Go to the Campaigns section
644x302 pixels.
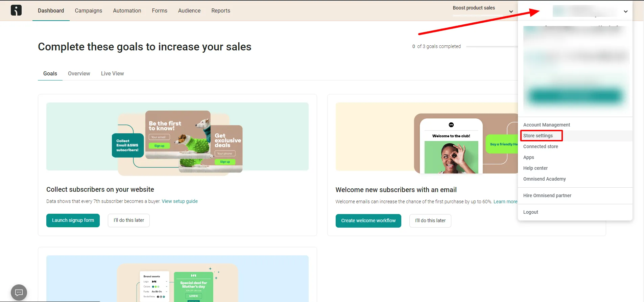click(x=89, y=11)
